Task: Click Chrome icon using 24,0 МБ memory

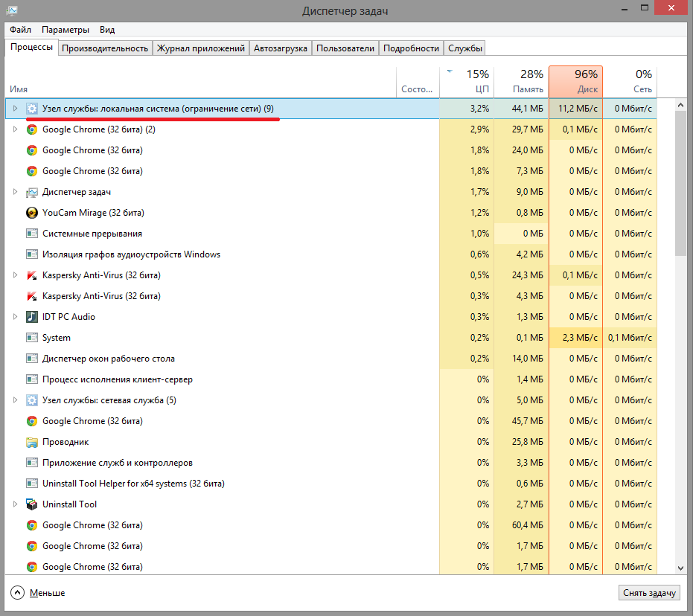Action: pyautogui.click(x=32, y=150)
